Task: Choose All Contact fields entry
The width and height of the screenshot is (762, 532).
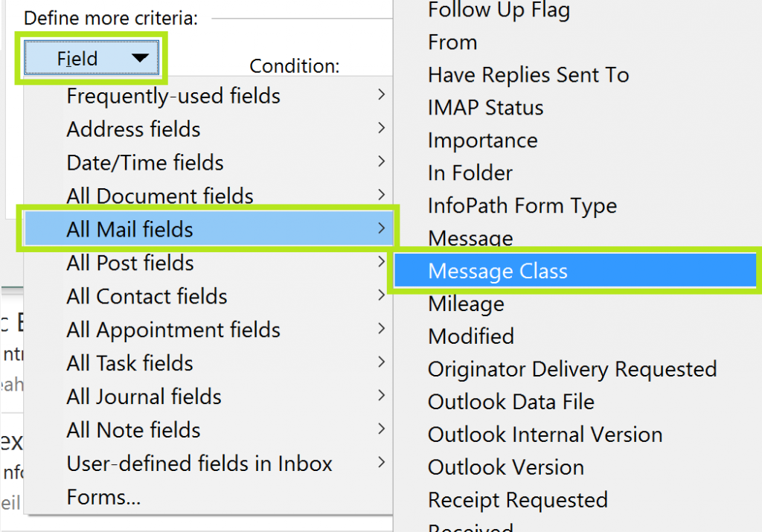Action: (x=147, y=296)
